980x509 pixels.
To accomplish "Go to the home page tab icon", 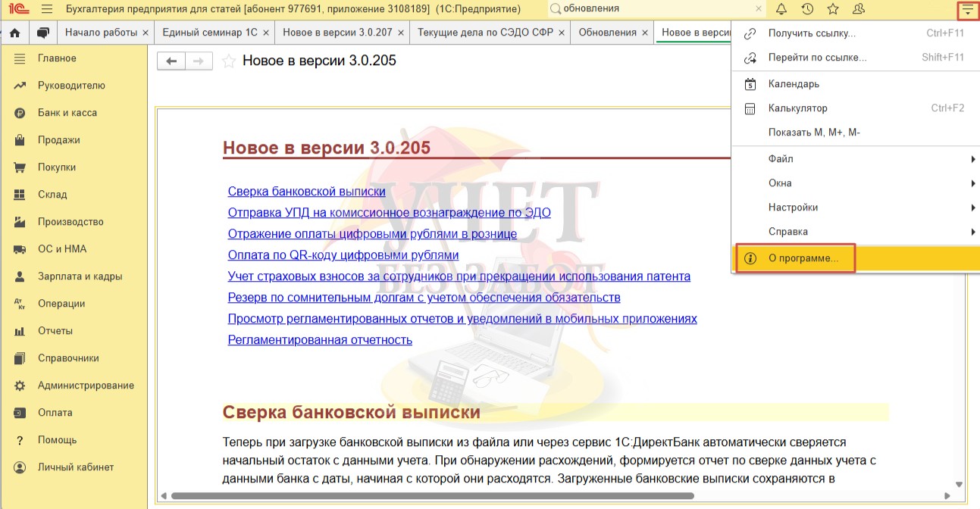I will click(14, 33).
